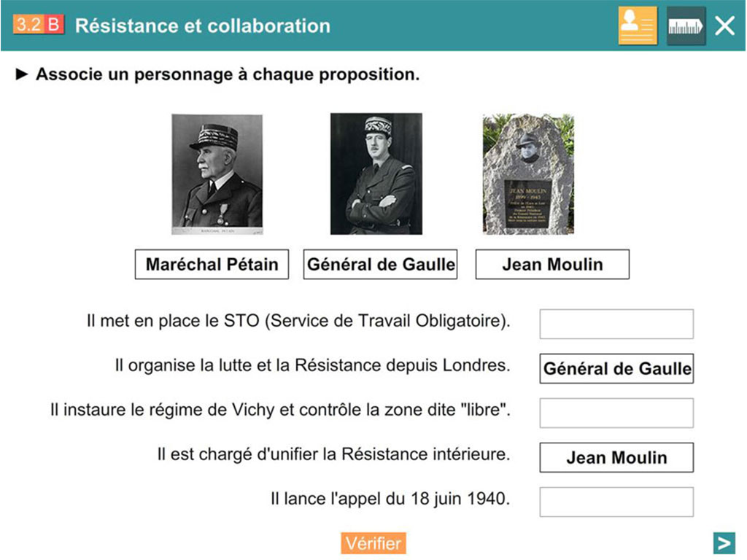Click the Général de Gaulle portrait photo
The image size is (747, 560).
tap(376, 173)
